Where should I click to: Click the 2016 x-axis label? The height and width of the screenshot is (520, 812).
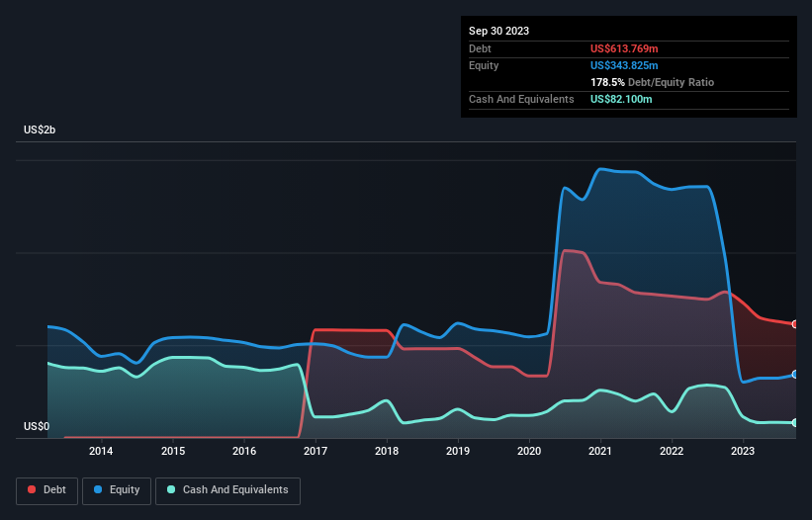pyautogui.click(x=244, y=451)
